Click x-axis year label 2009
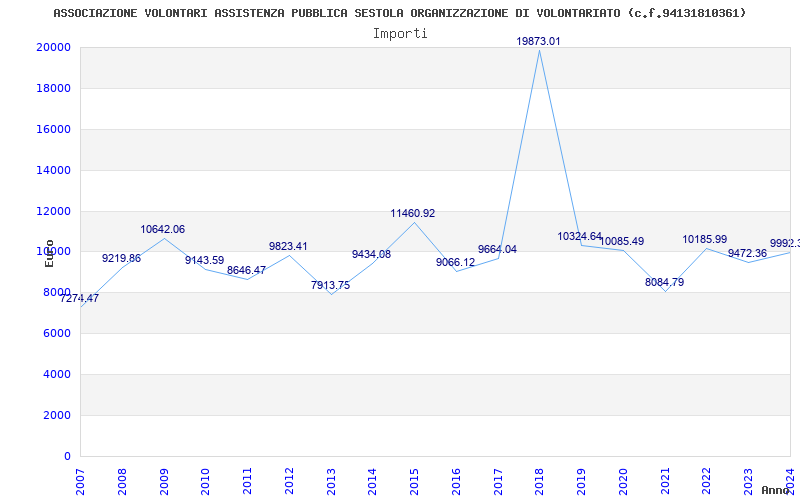Image resolution: width=800 pixels, height=500 pixels. tap(164, 482)
